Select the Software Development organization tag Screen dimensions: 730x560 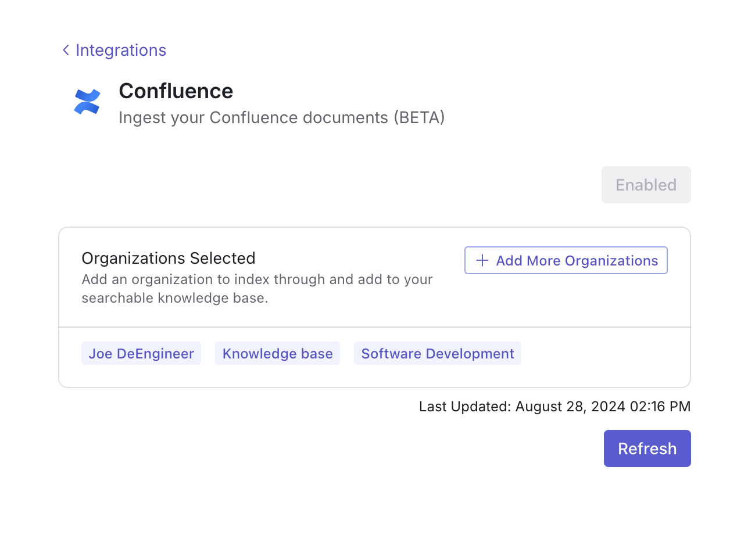click(x=438, y=354)
